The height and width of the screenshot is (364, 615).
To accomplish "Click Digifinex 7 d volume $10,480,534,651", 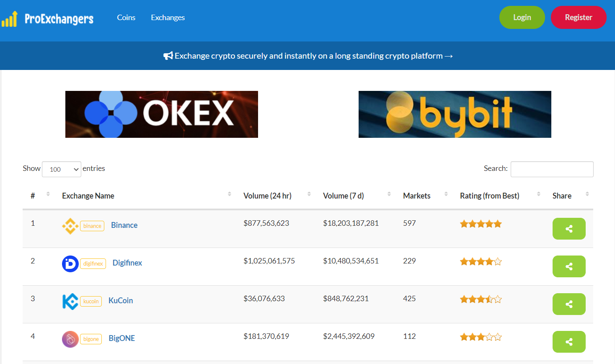I will [351, 261].
